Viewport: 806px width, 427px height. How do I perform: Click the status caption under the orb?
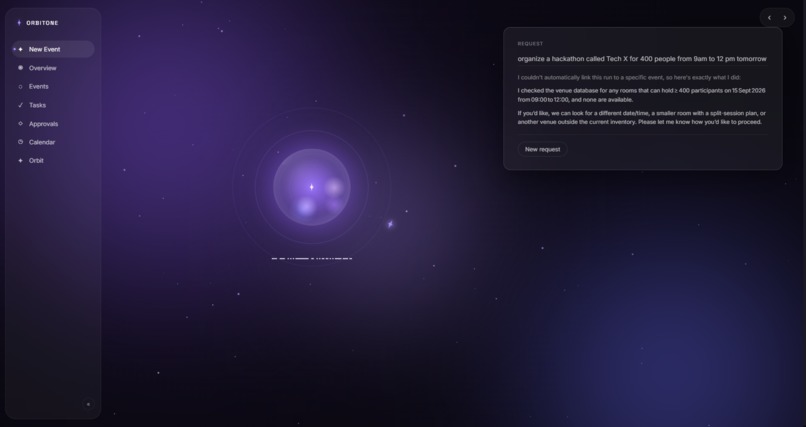pos(312,258)
